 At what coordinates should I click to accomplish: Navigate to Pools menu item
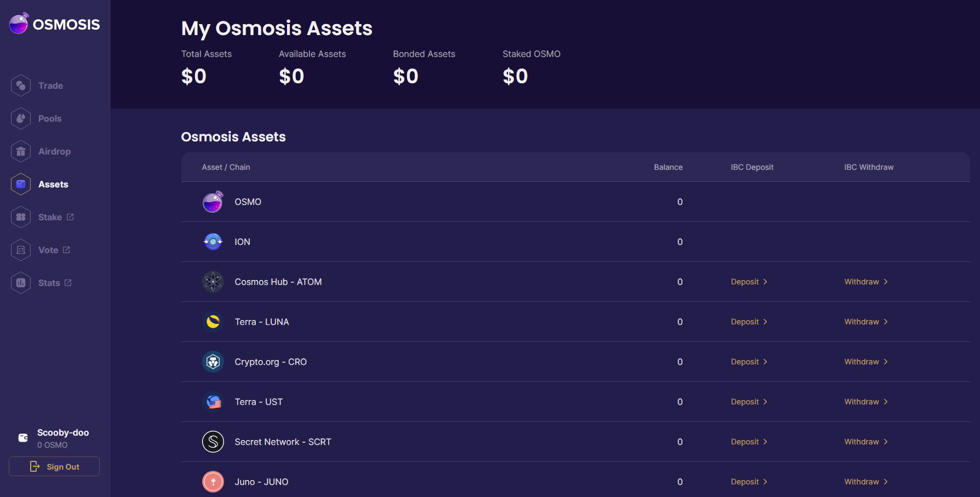pyautogui.click(x=50, y=118)
